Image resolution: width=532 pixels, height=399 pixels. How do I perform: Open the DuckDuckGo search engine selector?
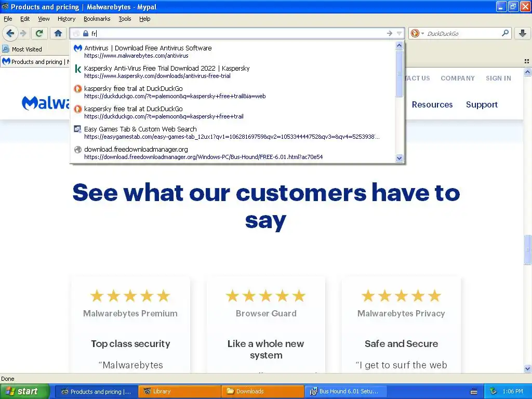point(417,33)
